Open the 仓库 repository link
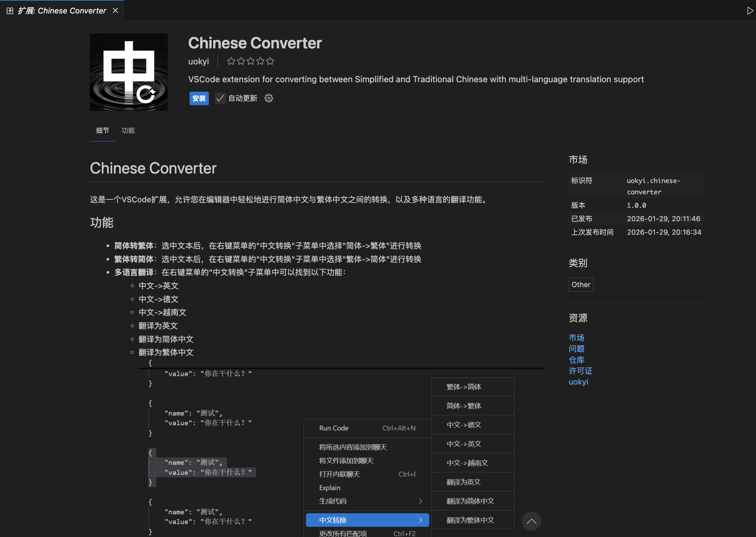The image size is (756, 537). (576, 360)
